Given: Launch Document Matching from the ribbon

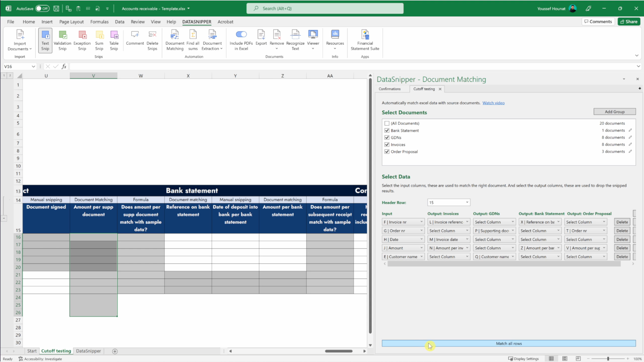Looking at the screenshot, I should [x=174, y=40].
